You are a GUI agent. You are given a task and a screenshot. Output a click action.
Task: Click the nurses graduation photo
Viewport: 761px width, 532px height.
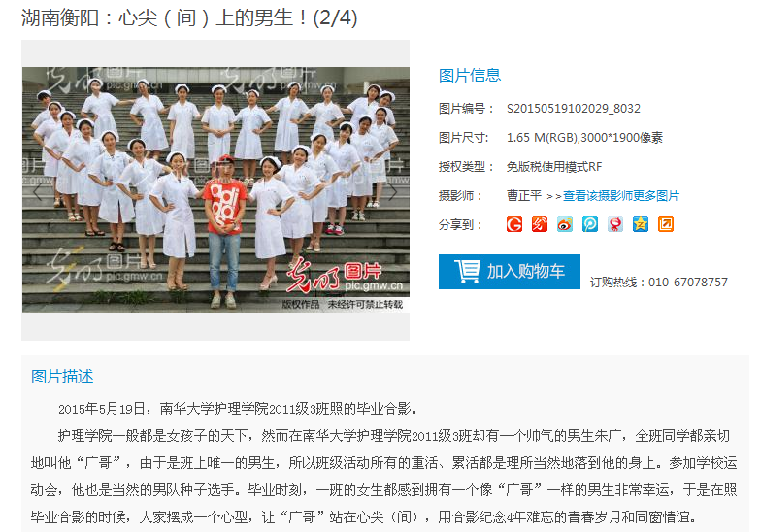(215, 189)
